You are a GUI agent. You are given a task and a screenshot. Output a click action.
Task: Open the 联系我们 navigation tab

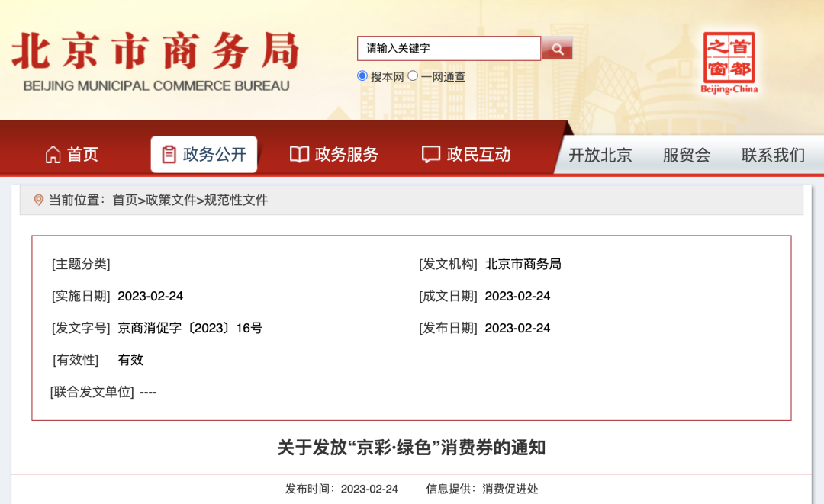(773, 156)
